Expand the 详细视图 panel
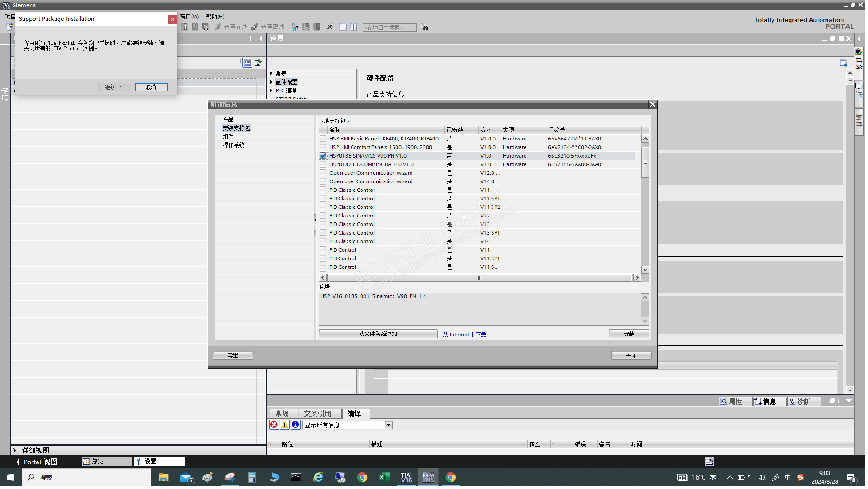This screenshot has height=489, width=868. (x=14, y=451)
